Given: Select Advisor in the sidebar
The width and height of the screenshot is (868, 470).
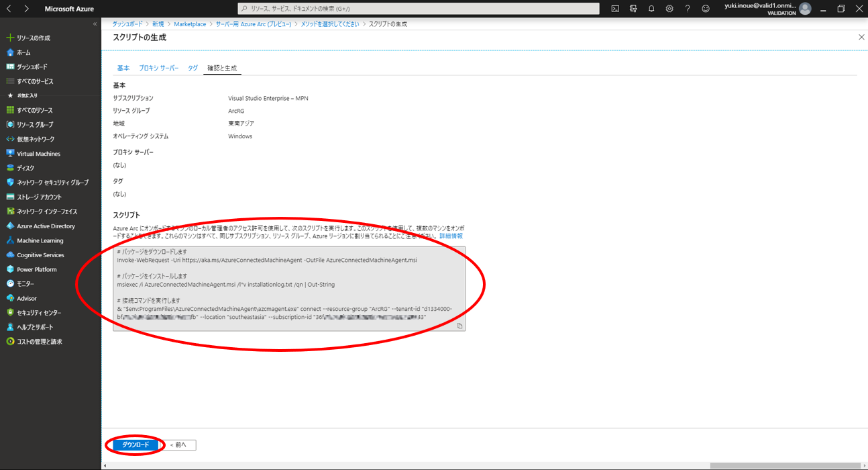Looking at the screenshot, I should (x=27, y=298).
